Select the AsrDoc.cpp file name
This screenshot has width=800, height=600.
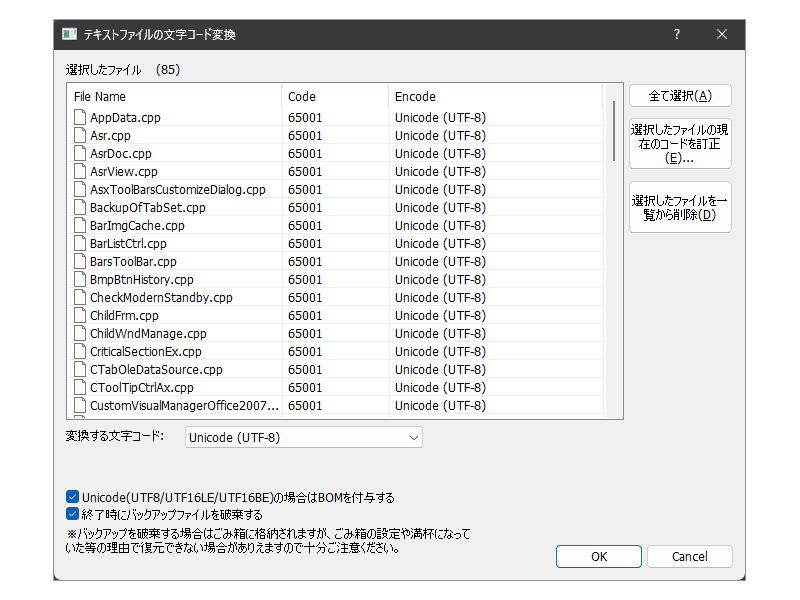click(x=120, y=153)
